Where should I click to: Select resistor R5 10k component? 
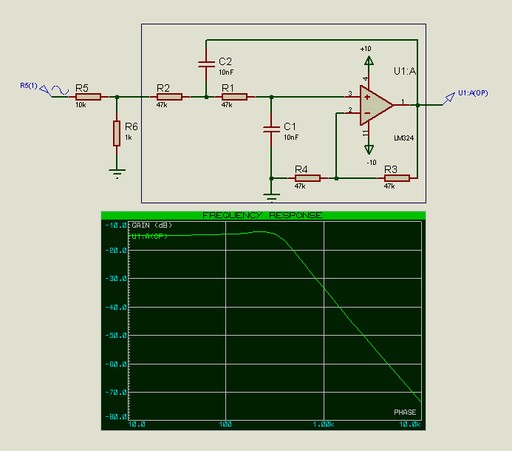88,97
